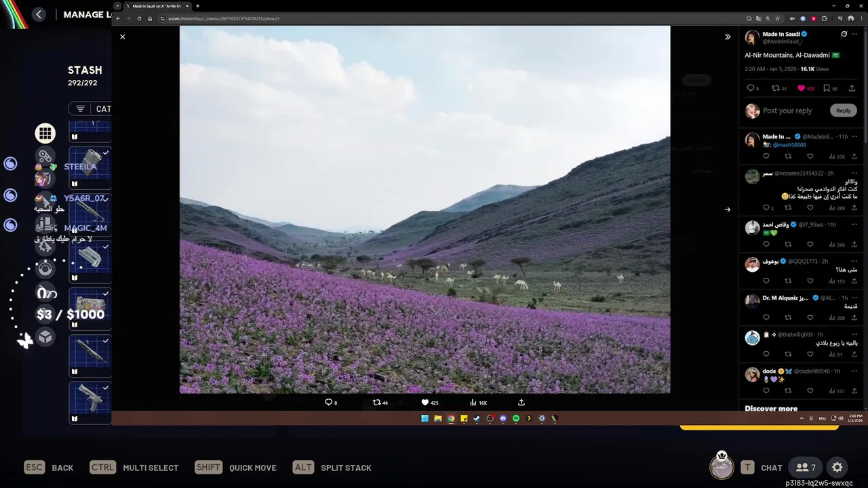Open Discord from taskbar
This screenshot has height=488, width=868.
click(x=503, y=419)
